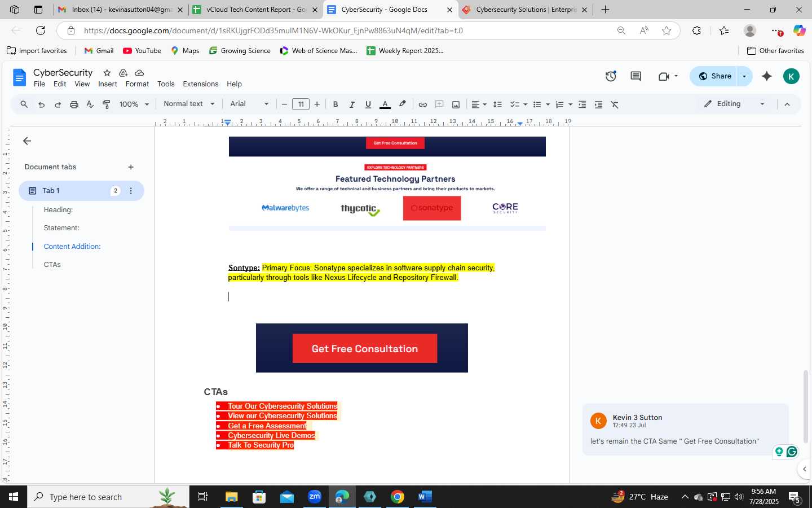Open the File menu
Screen dimensions: 812x508
(x=39, y=84)
